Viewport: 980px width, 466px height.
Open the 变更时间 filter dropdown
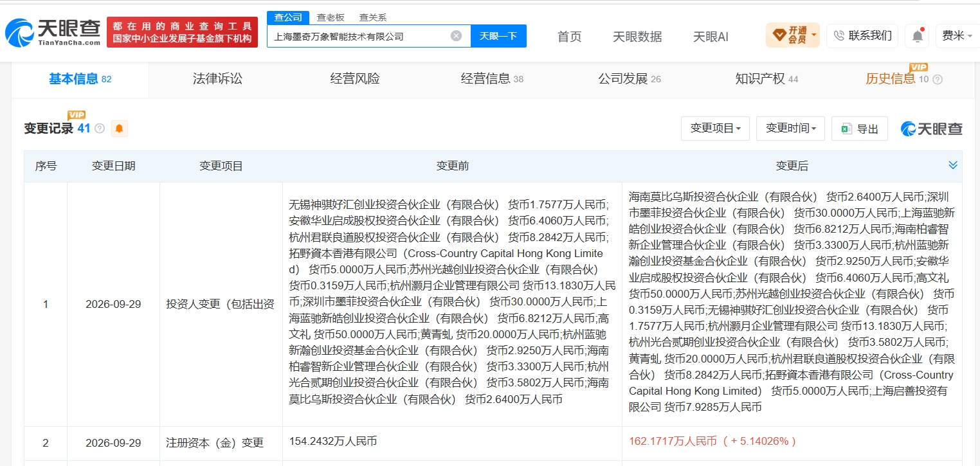pos(790,129)
